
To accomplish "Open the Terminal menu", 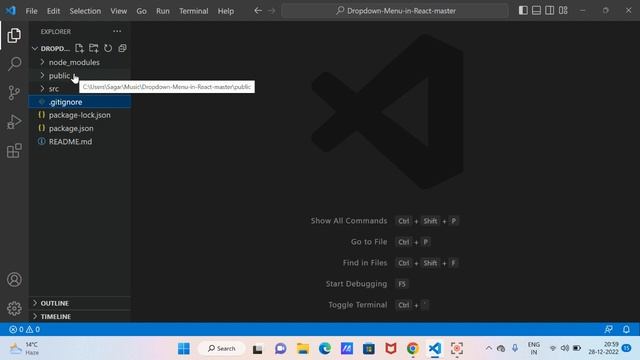I will point(193,11).
